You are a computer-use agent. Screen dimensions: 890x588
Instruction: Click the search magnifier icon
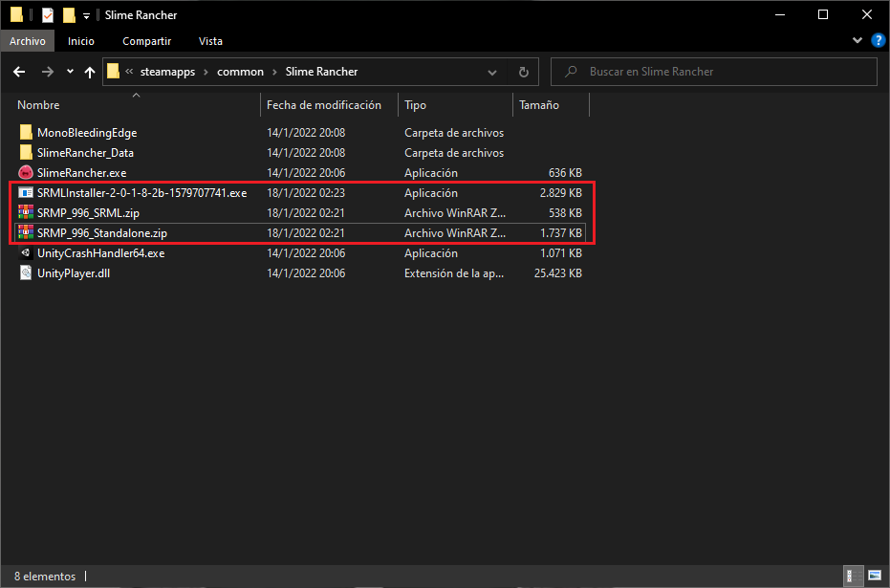pos(571,72)
